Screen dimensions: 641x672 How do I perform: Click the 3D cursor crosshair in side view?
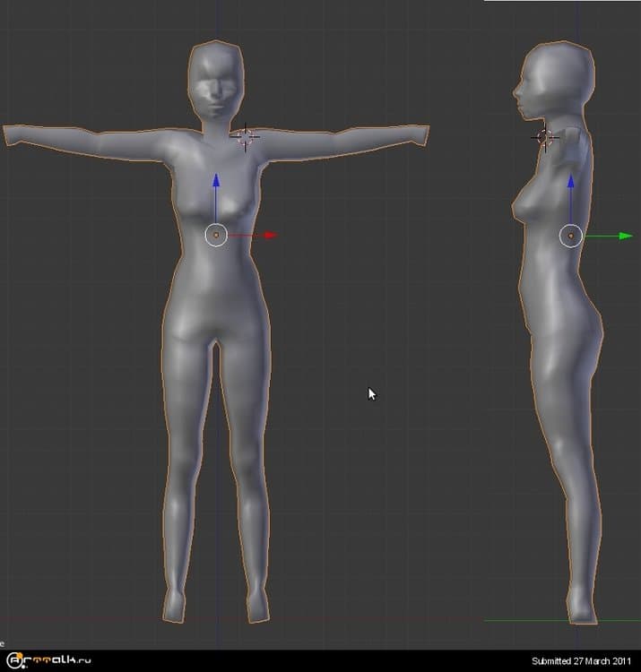(x=544, y=137)
